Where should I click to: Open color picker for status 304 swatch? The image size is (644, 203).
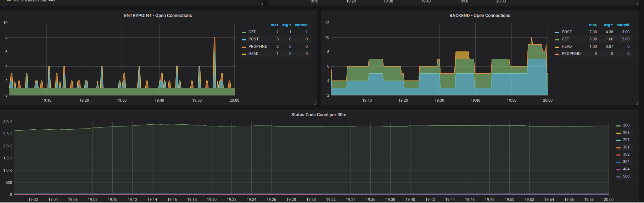pyautogui.click(x=618, y=162)
